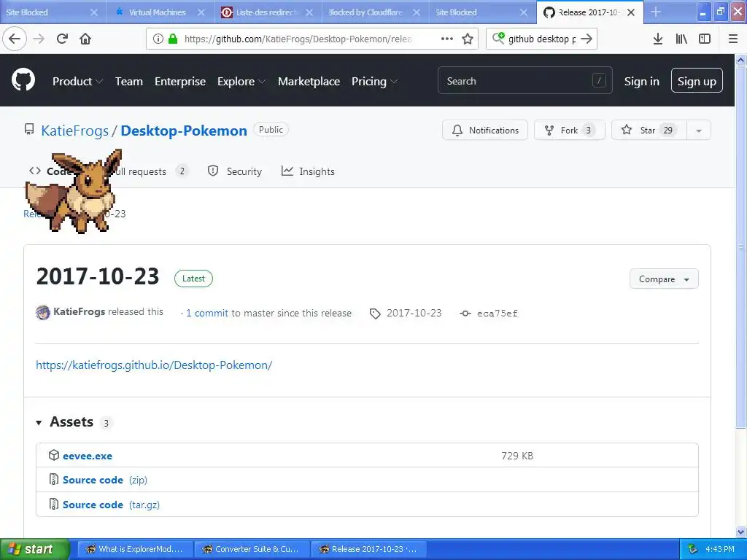
Task: Click the Latest release badge
Action: [193, 279]
